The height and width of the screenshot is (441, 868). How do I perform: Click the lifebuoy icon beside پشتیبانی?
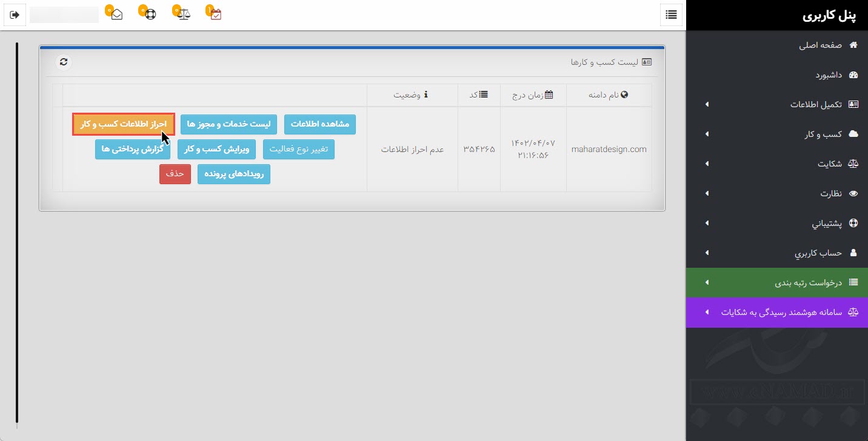click(853, 223)
